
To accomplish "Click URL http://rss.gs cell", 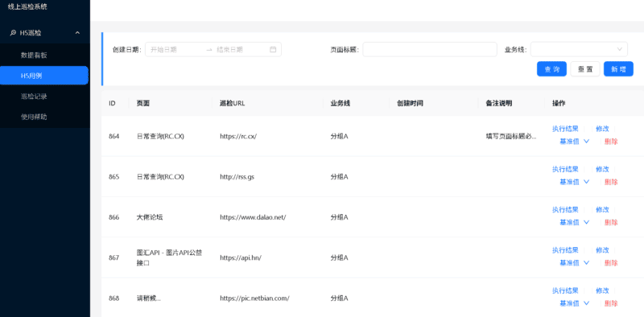I will click(x=237, y=177).
